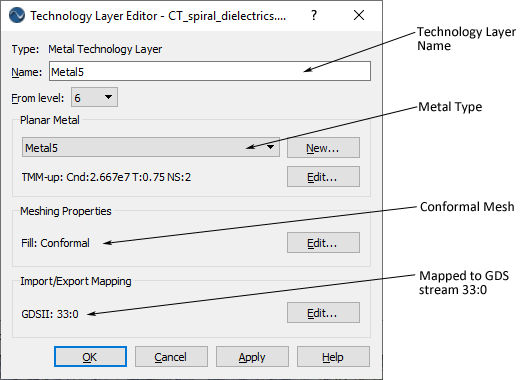Close the Technology Layer Editor dialog
The height and width of the screenshot is (380, 520).
[359, 15]
